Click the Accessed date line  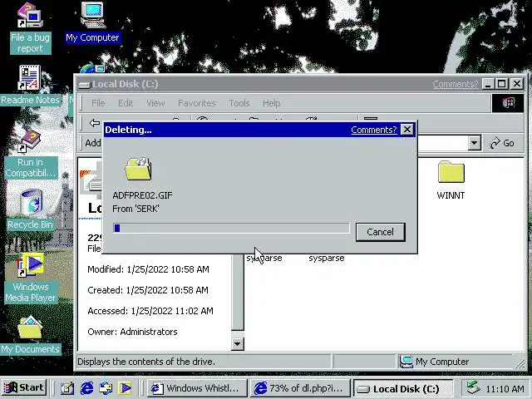pyautogui.click(x=150, y=311)
